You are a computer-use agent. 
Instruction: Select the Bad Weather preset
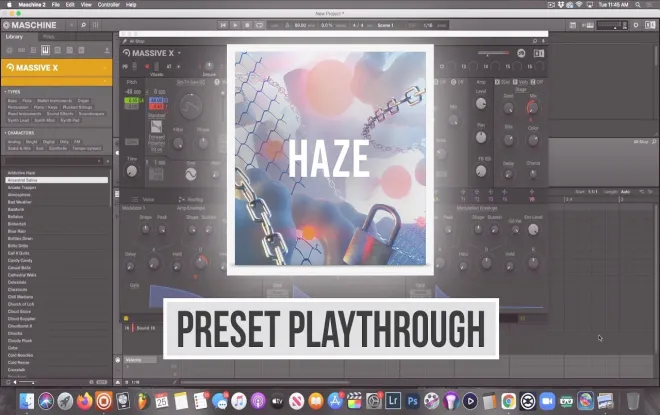pyautogui.click(x=19, y=202)
